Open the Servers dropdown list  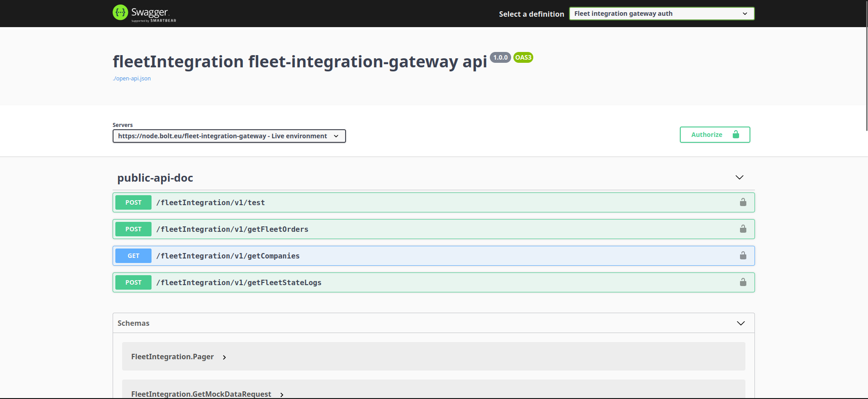click(229, 136)
